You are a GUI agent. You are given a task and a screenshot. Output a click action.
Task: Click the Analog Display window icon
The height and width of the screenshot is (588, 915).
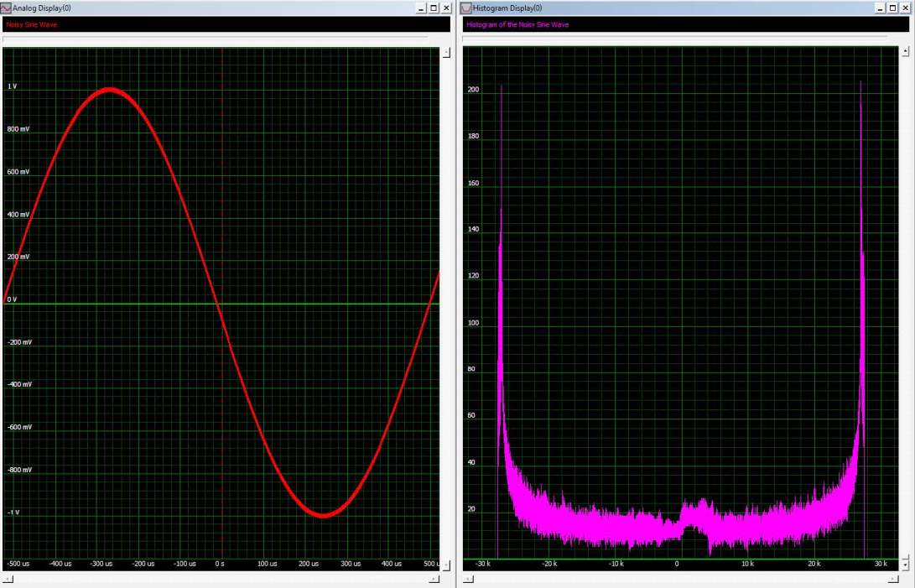[6, 8]
